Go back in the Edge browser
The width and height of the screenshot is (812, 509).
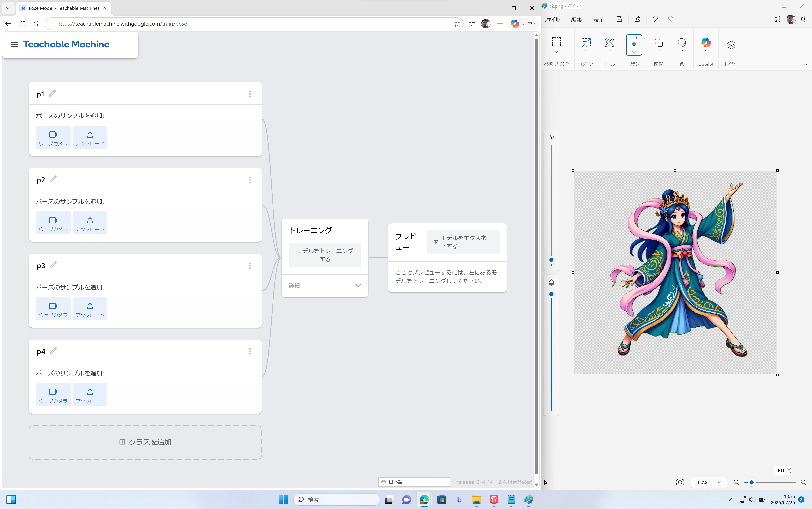pyautogui.click(x=8, y=23)
